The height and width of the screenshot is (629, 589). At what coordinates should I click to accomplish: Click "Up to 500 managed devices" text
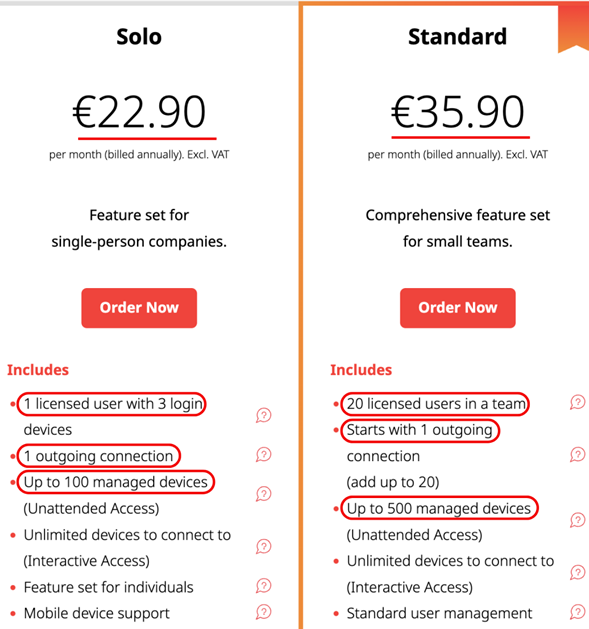[439, 508]
